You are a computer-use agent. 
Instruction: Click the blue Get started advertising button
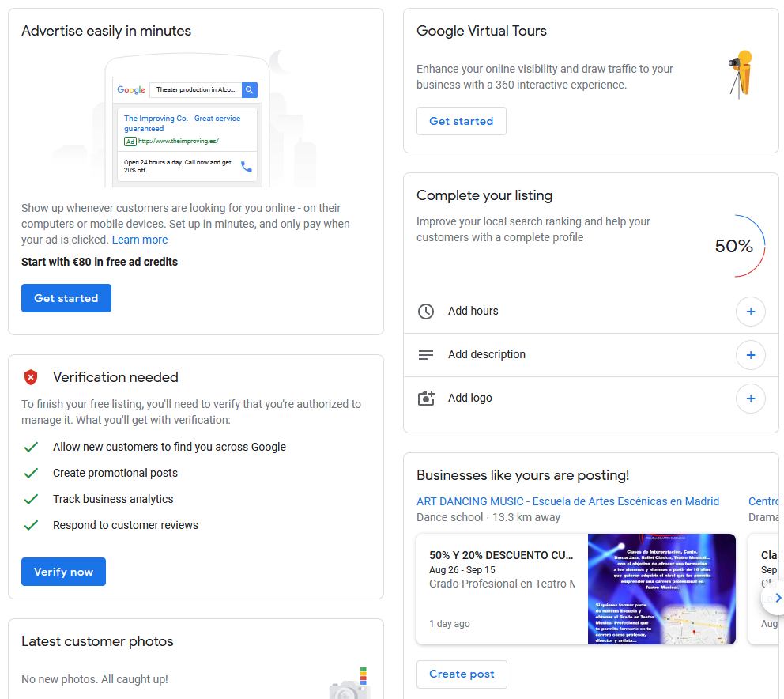pyautogui.click(x=66, y=298)
